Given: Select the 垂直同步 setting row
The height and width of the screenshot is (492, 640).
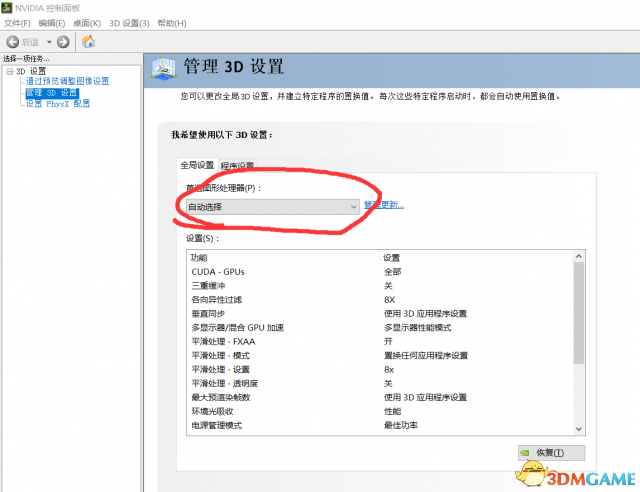Looking at the screenshot, I should 380,314.
